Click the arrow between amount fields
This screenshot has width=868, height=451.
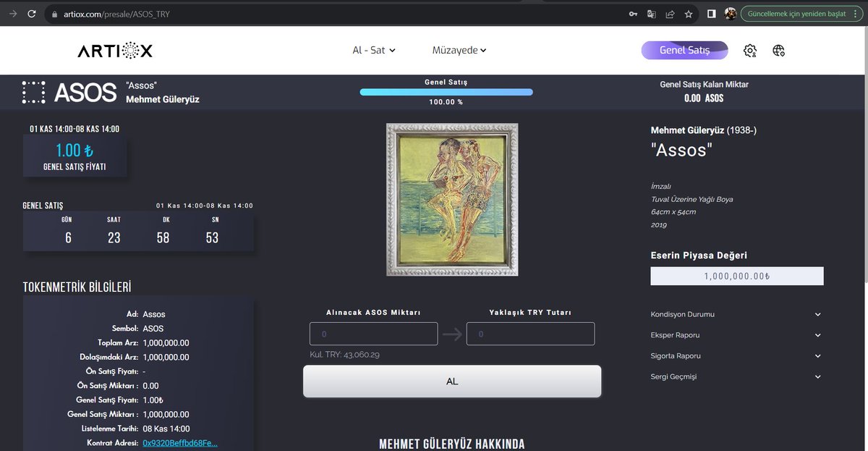(x=452, y=334)
